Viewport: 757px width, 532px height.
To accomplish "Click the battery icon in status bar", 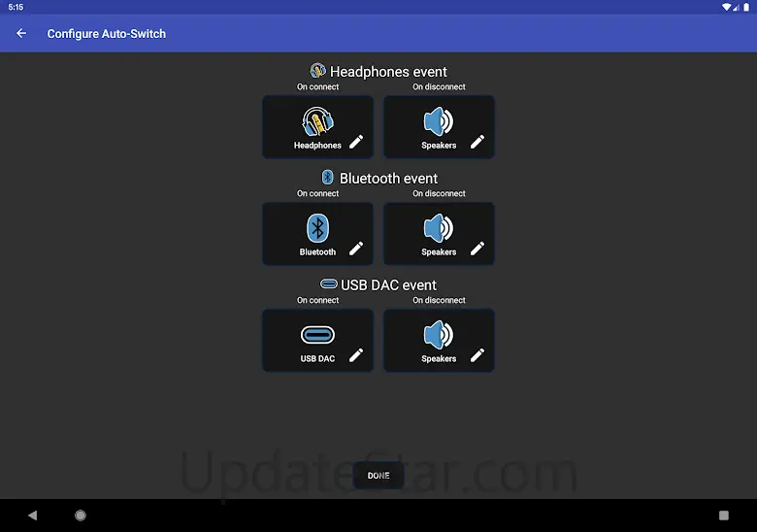I will tap(746, 7).
